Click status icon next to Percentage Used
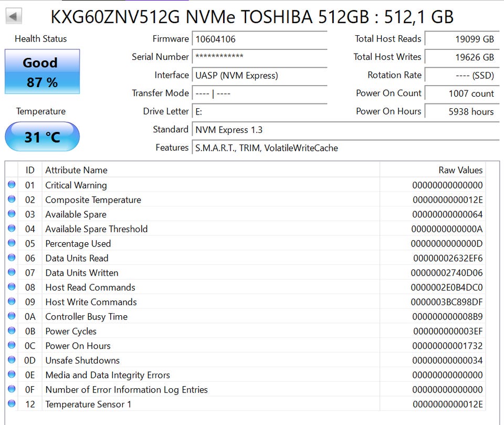The width and height of the screenshot is (504, 425). [12, 243]
